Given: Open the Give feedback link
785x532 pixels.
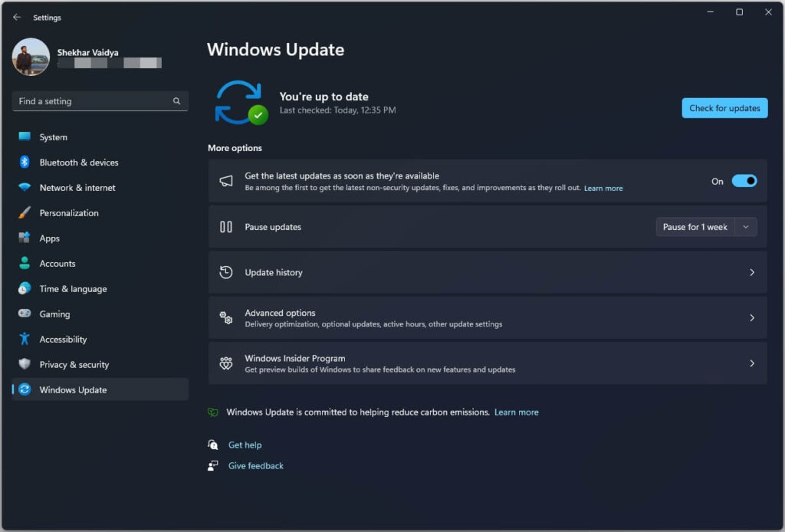Looking at the screenshot, I should [256, 466].
